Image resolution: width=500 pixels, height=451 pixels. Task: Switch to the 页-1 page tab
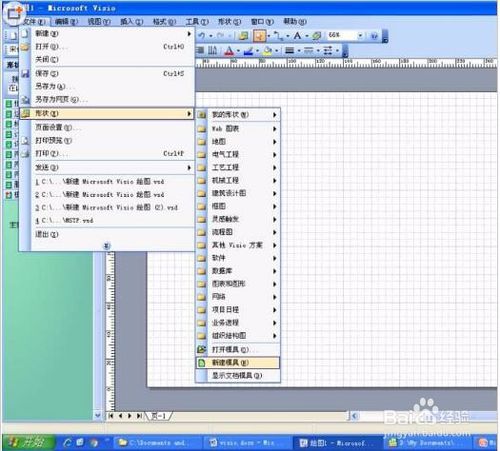coord(159,416)
